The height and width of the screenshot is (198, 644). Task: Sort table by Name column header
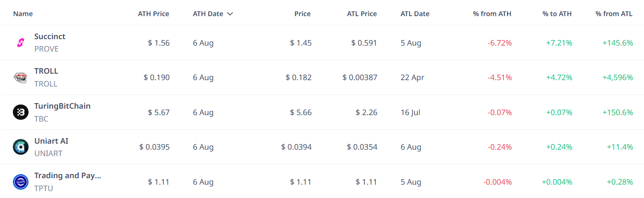(23, 14)
